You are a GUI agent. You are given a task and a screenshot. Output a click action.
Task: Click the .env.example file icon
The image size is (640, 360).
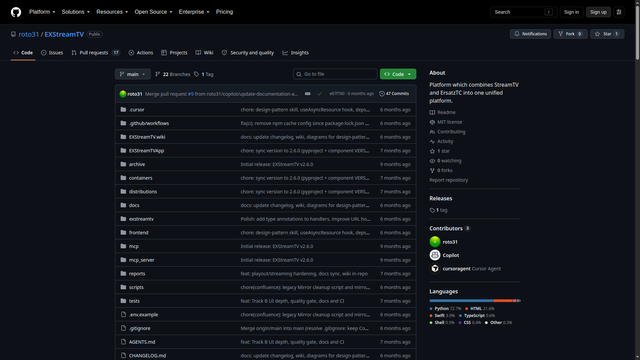123,314
